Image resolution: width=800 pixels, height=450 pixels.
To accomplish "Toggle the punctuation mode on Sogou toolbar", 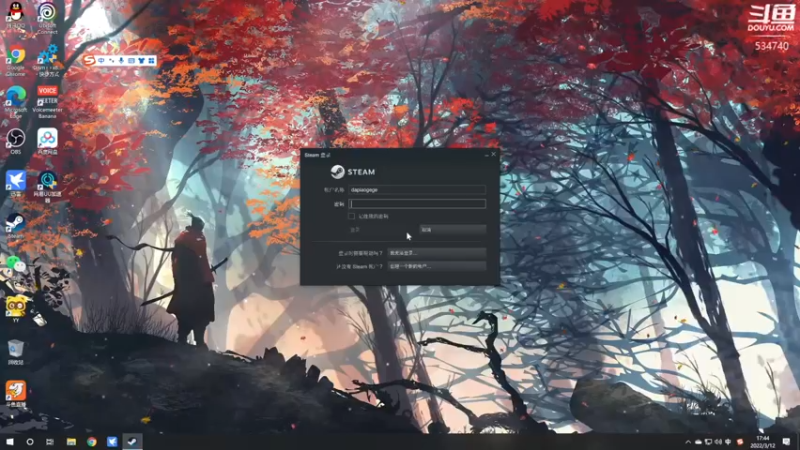I will (111, 61).
